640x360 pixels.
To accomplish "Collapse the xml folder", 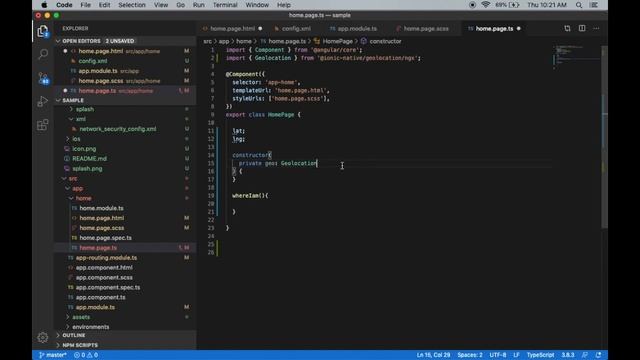I will click(x=80, y=119).
